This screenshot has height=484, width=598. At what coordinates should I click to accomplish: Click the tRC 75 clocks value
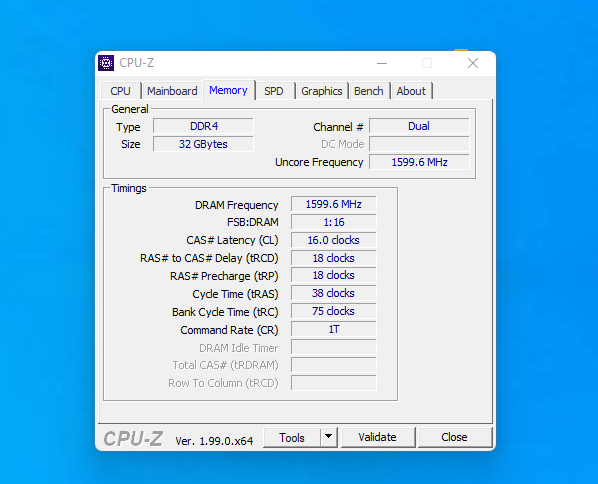pyautogui.click(x=334, y=311)
